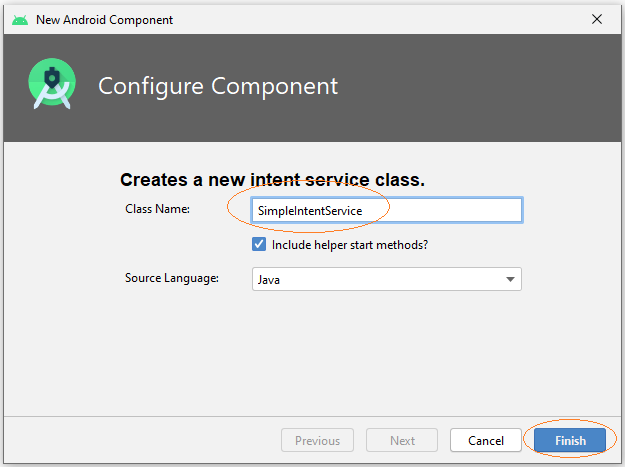Click the dropdown arrow of Source Language
The width and height of the screenshot is (625, 467).
point(510,279)
